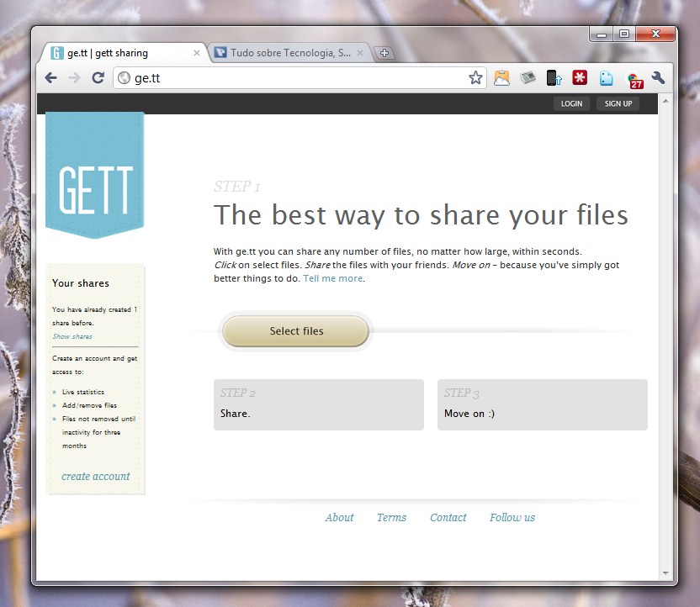The image size is (700, 607).
Task: Open the Terms footer link
Action: click(x=391, y=517)
